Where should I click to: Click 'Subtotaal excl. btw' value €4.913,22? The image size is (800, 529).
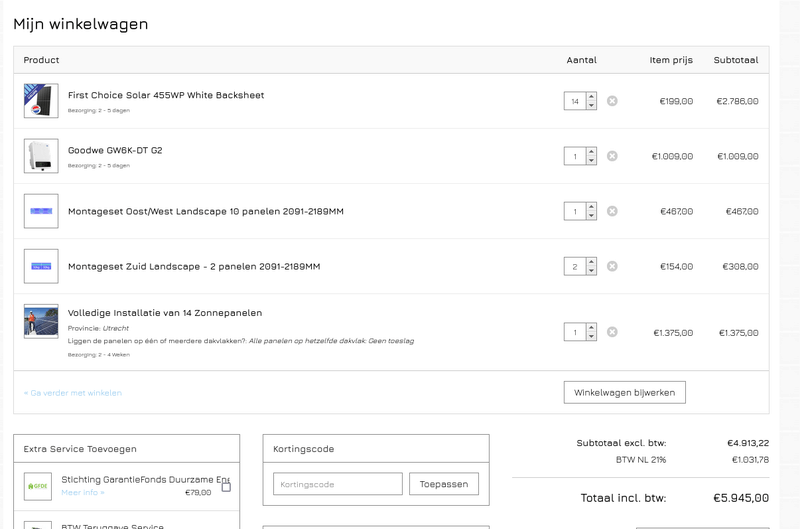[748, 443]
